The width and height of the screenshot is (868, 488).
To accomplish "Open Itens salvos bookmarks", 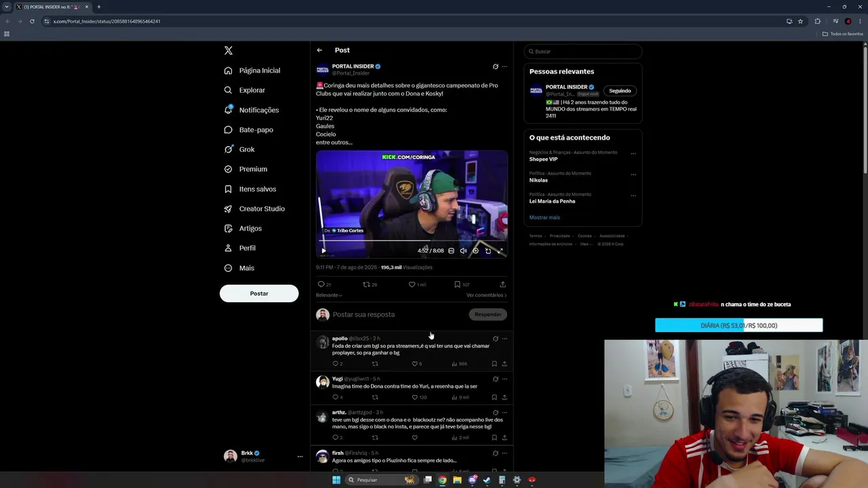I will click(x=250, y=189).
